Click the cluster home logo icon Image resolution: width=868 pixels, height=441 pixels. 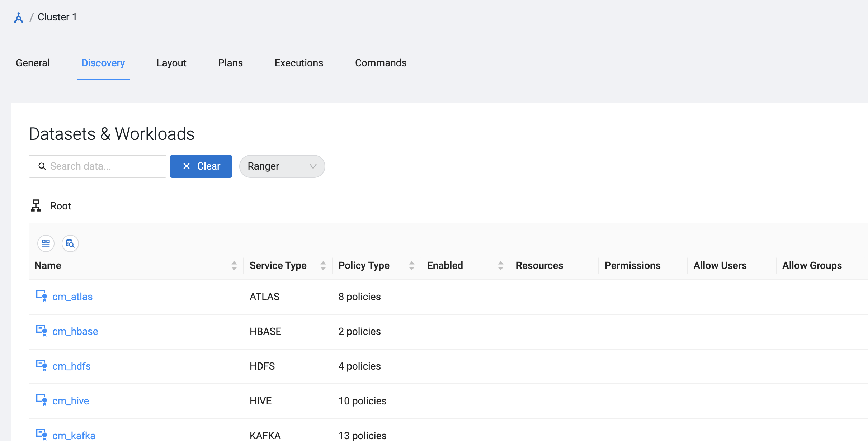[19, 18]
